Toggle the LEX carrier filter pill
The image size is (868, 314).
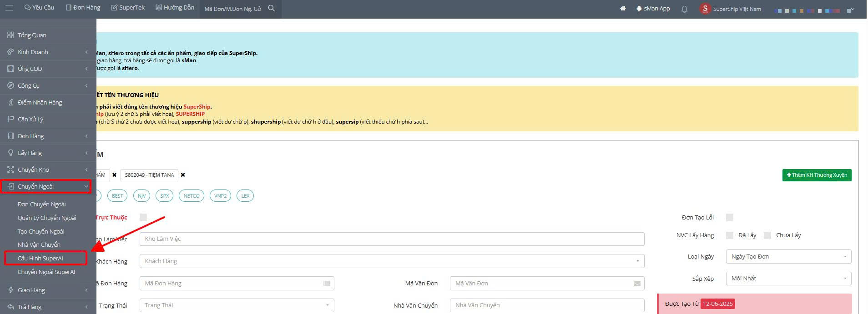[245, 196]
